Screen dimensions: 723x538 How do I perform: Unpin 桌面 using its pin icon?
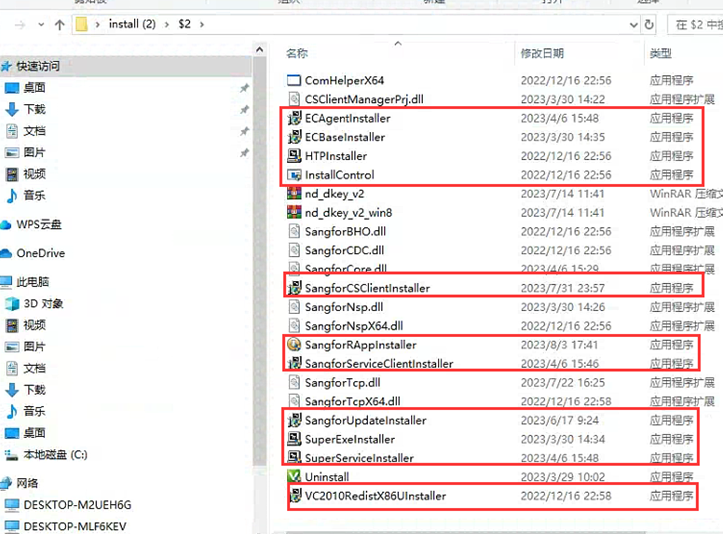click(244, 88)
